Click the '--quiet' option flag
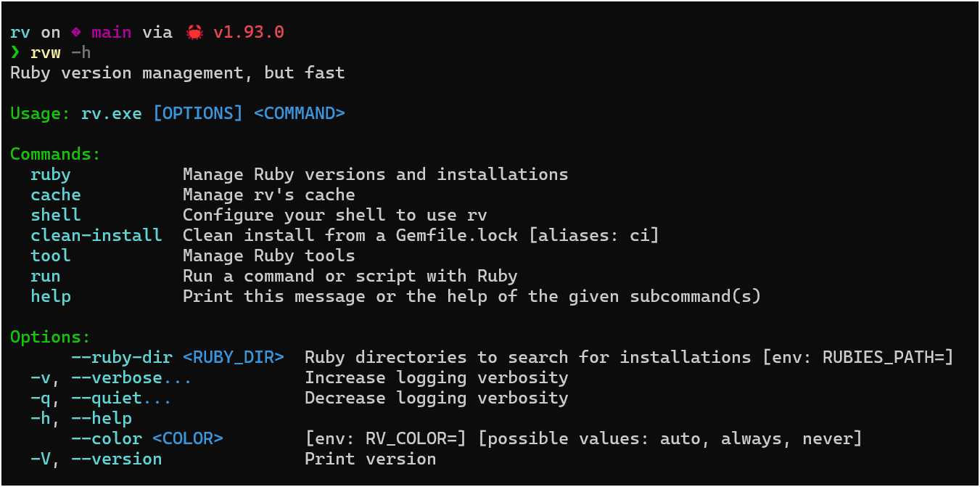 [x=117, y=398]
